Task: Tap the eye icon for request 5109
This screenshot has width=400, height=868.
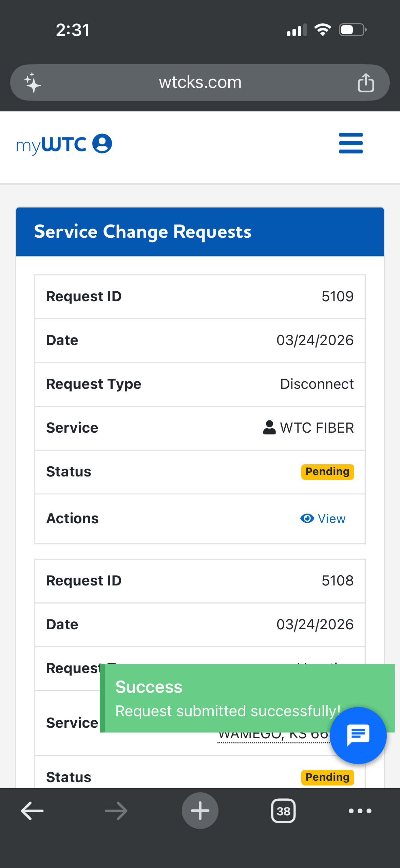Action: 307,519
